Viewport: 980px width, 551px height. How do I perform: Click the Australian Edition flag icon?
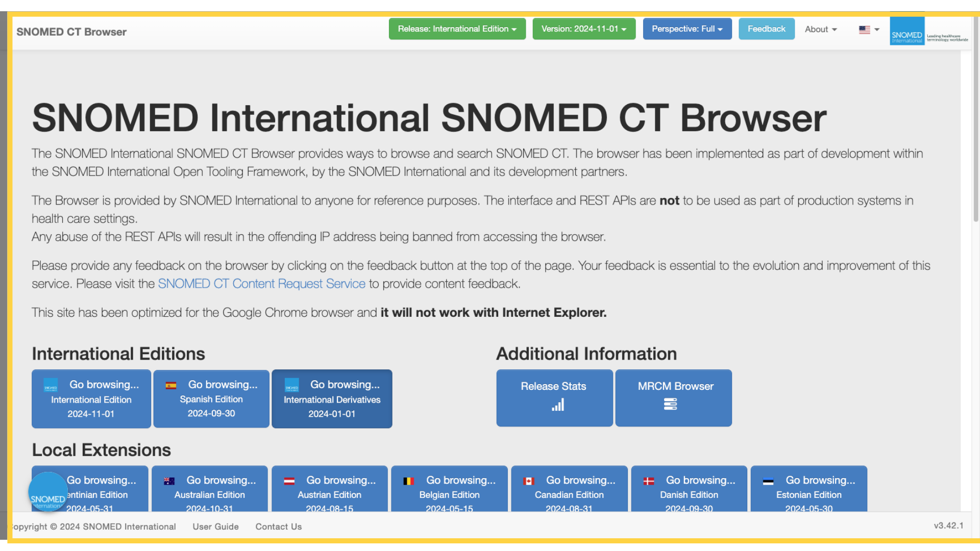tap(169, 481)
